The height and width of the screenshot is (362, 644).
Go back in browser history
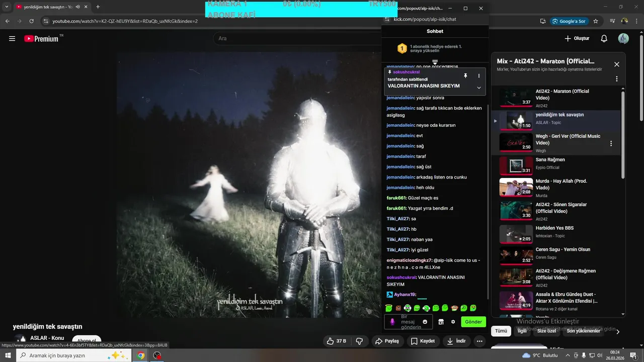pos(8,21)
